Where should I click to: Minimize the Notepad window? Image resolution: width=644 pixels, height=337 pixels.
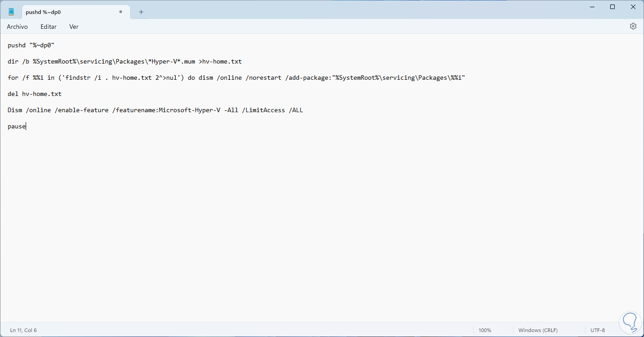click(592, 7)
